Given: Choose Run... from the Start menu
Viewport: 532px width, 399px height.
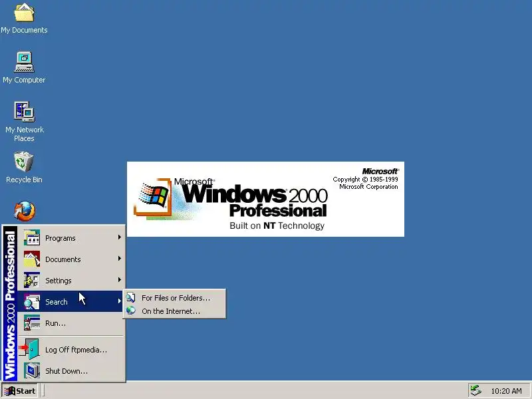Looking at the screenshot, I should click(x=71, y=323).
